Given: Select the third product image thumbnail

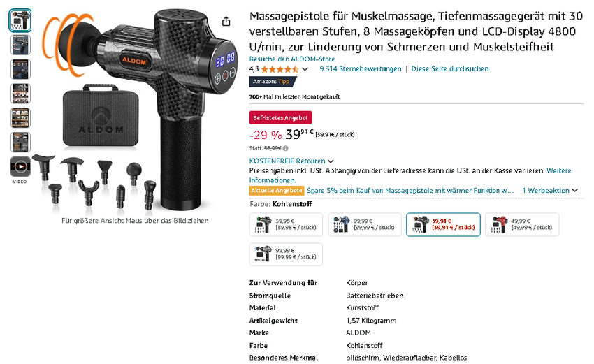Looking at the screenshot, I should coord(20,69).
